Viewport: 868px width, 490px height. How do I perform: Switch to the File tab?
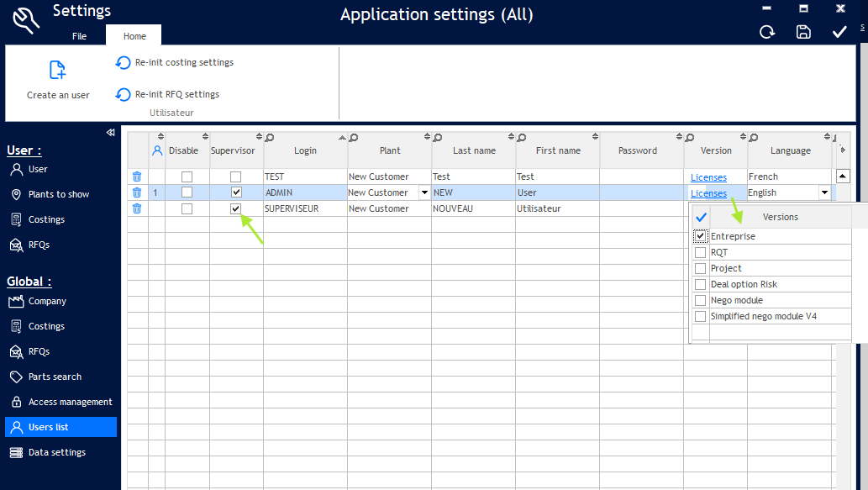coord(79,36)
